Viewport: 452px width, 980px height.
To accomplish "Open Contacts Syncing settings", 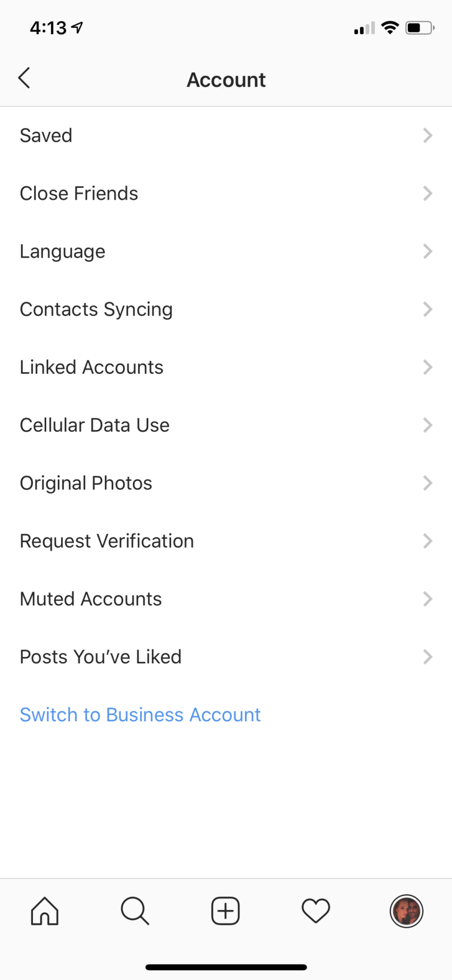I will [96, 309].
